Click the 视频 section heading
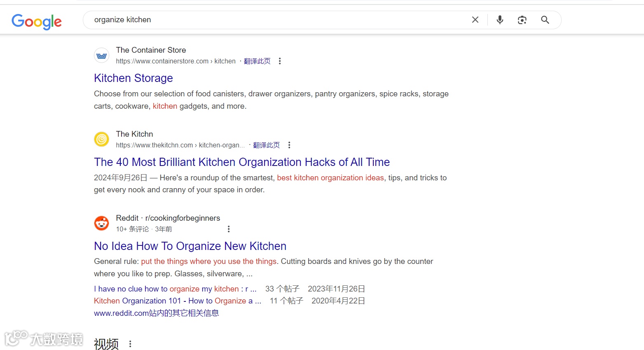This screenshot has height=350, width=644. tap(106, 344)
